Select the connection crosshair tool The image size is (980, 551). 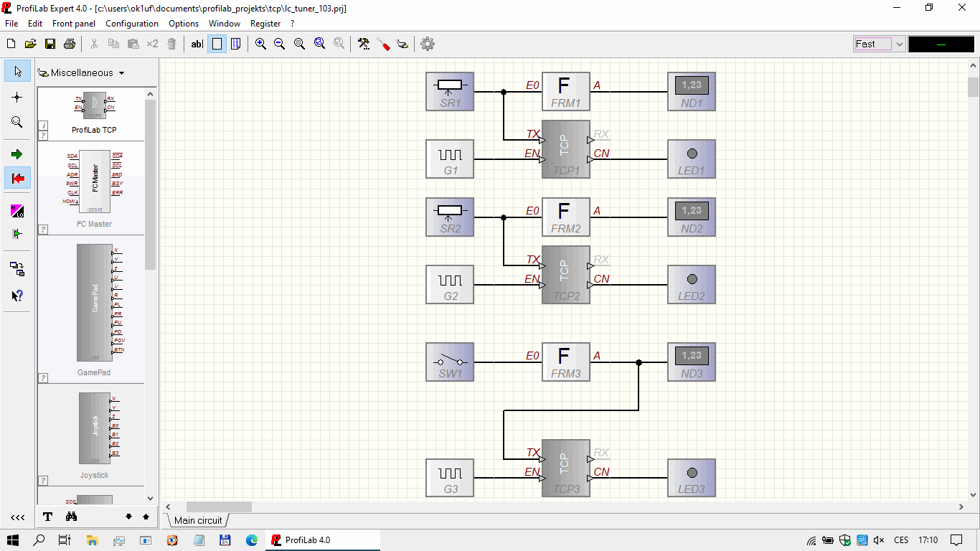(17, 97)
